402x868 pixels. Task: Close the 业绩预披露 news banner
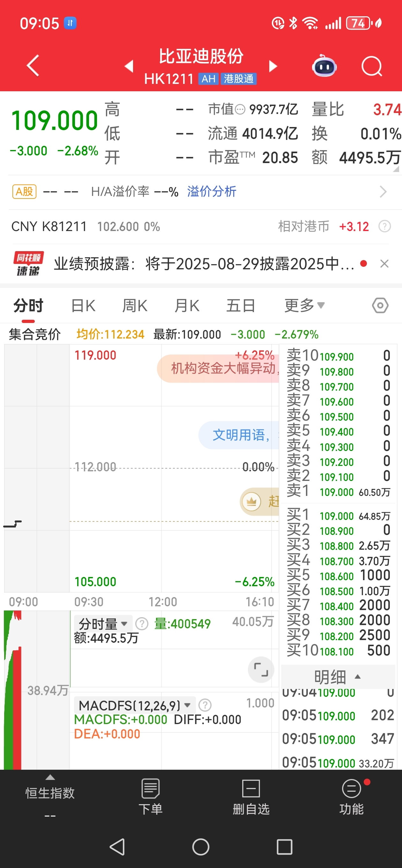pyautogui.click(x=384, y=264)
